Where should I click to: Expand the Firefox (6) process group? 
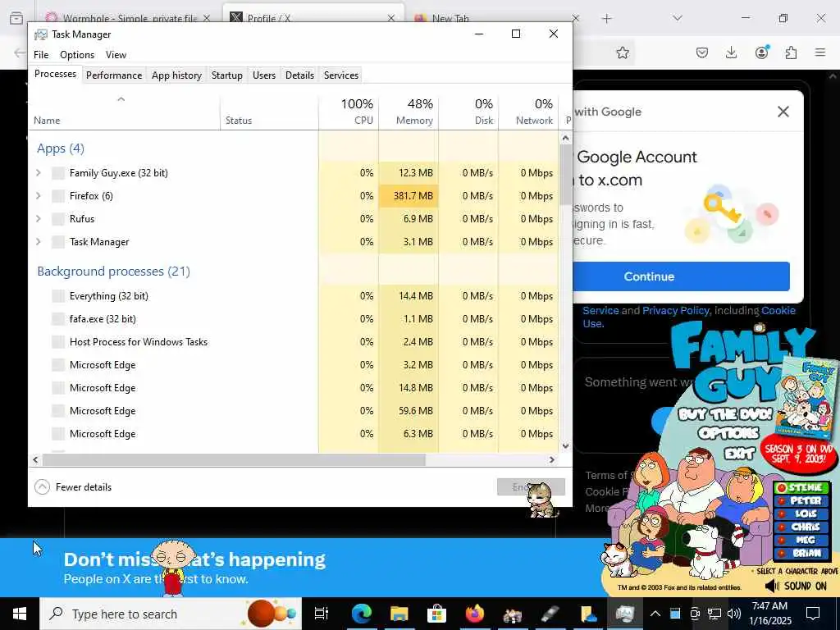point(38,196)
